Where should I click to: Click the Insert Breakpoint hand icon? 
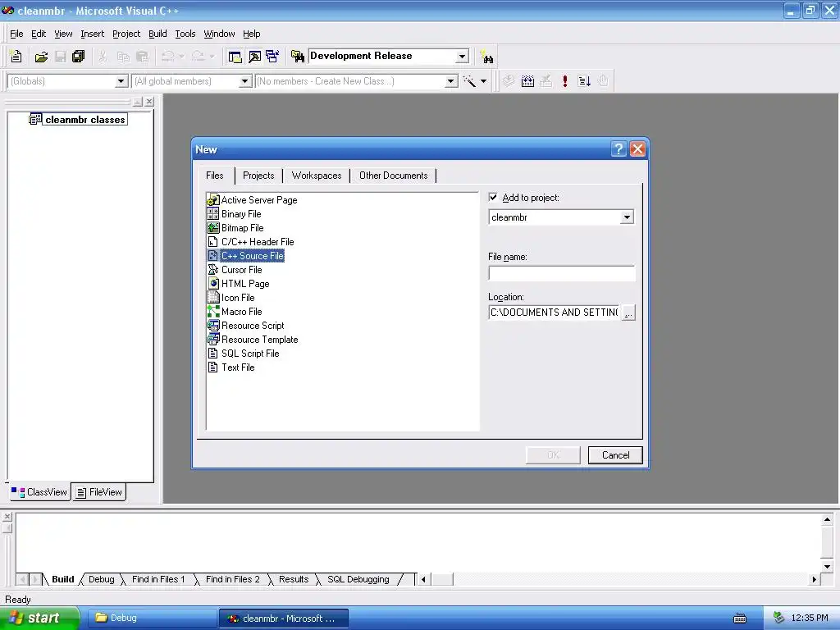pos(603,81)
